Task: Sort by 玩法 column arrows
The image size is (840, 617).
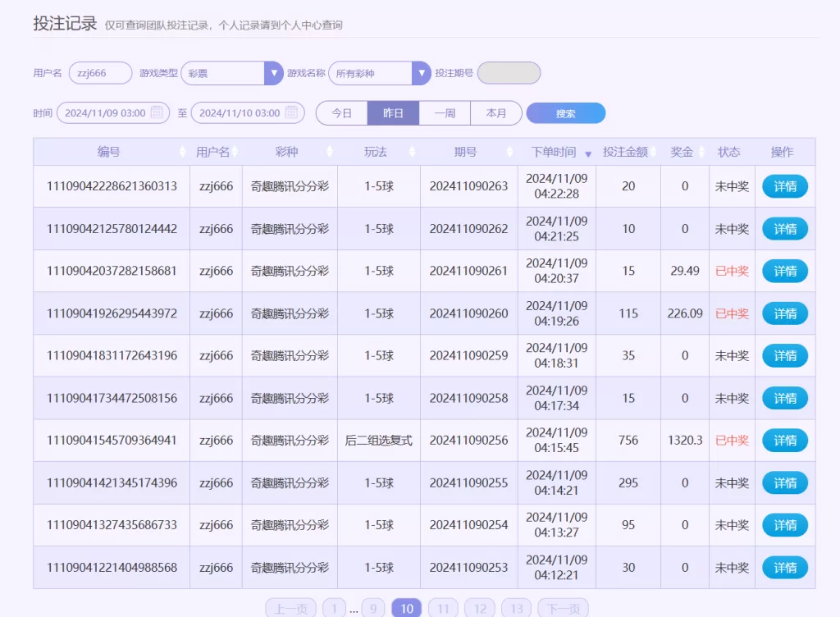Action: tap(412, 152)
